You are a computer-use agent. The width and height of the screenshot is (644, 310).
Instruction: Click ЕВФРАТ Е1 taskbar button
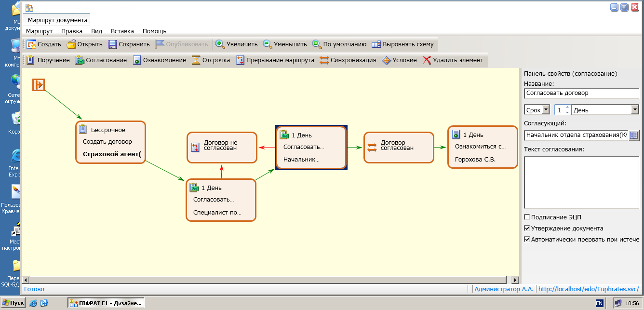(x=106, y=303)
